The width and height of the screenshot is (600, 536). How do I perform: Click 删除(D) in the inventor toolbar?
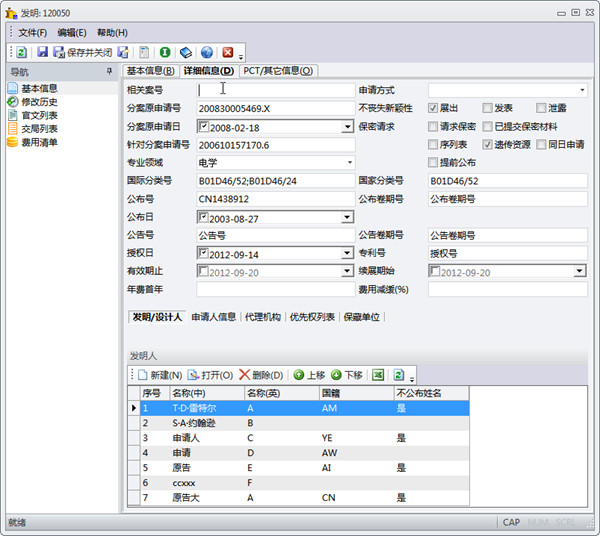261,375
